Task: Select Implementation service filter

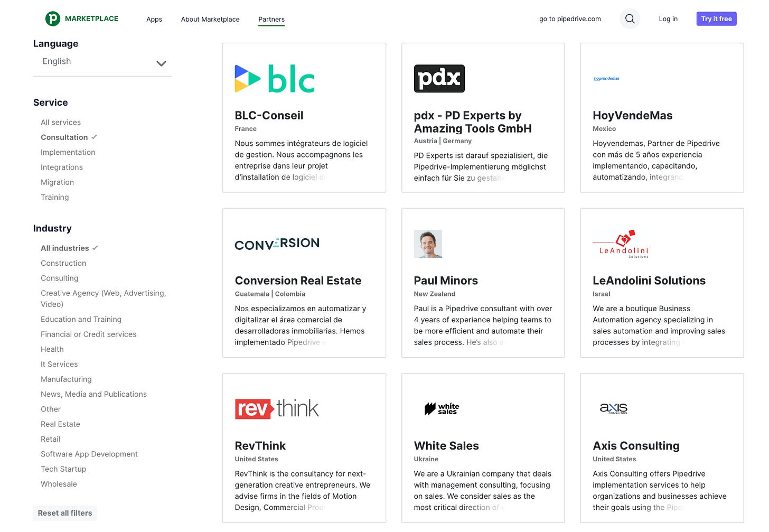Action: [x=68, y=152]
